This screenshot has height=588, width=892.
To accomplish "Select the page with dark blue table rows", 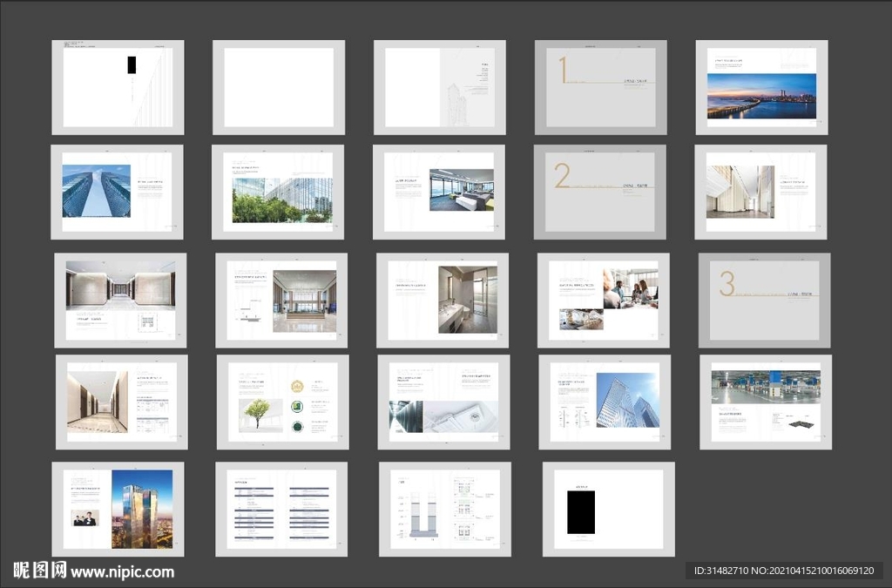I will tap(281, 509).
